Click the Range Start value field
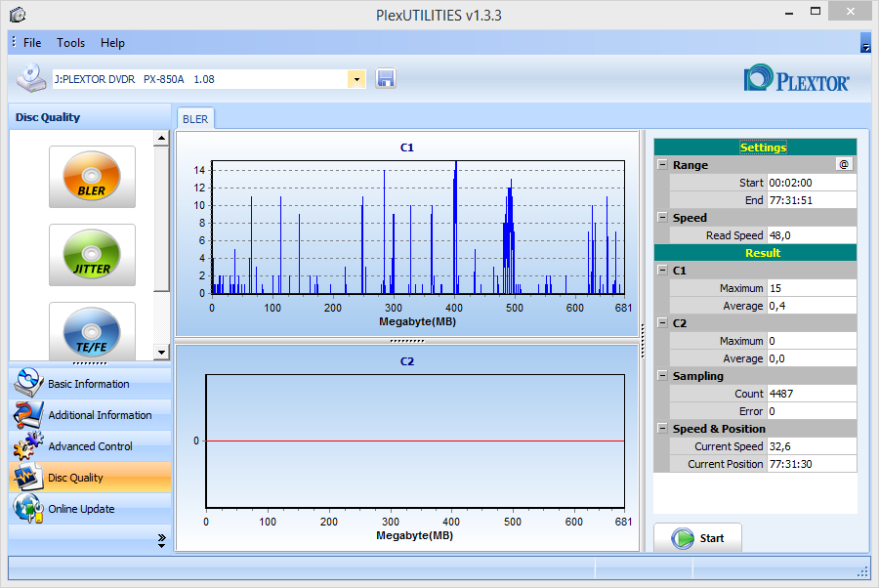The width and height of the screenshot is (879, 588). pyautogui.click(x=812, y=183)
